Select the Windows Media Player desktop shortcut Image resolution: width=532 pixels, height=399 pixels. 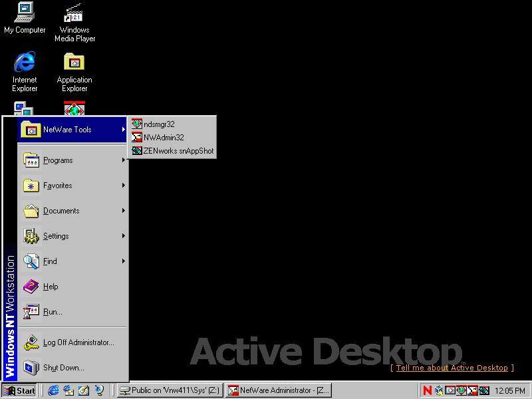pos(74,23)
